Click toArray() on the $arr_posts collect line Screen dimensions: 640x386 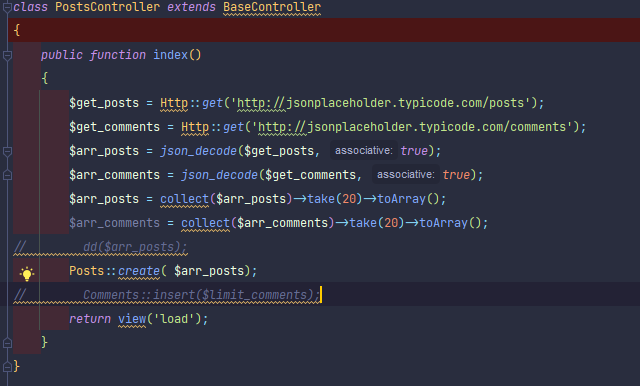408,199
